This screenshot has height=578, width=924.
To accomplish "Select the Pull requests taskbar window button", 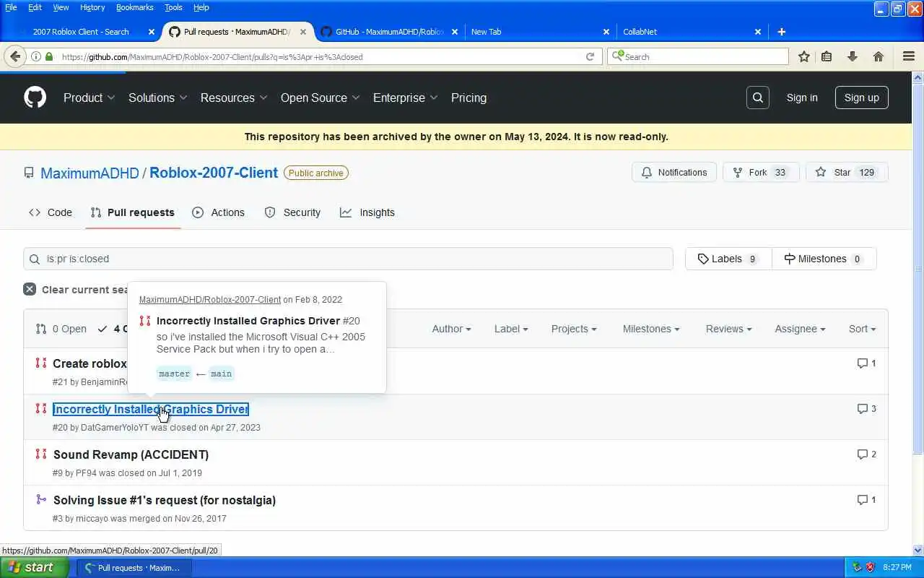I will 133,568.
